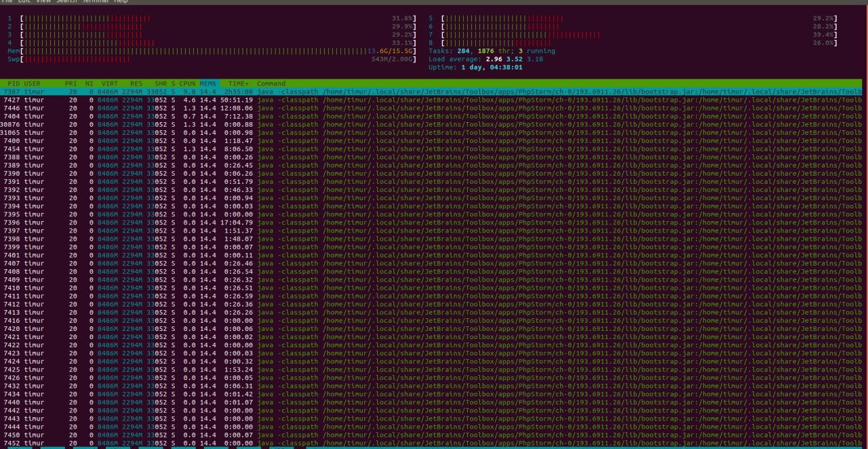The height and width of the screenshot is (449, 868).
Task: Click the TIME+ value 12:08.06
Action: 237,108
